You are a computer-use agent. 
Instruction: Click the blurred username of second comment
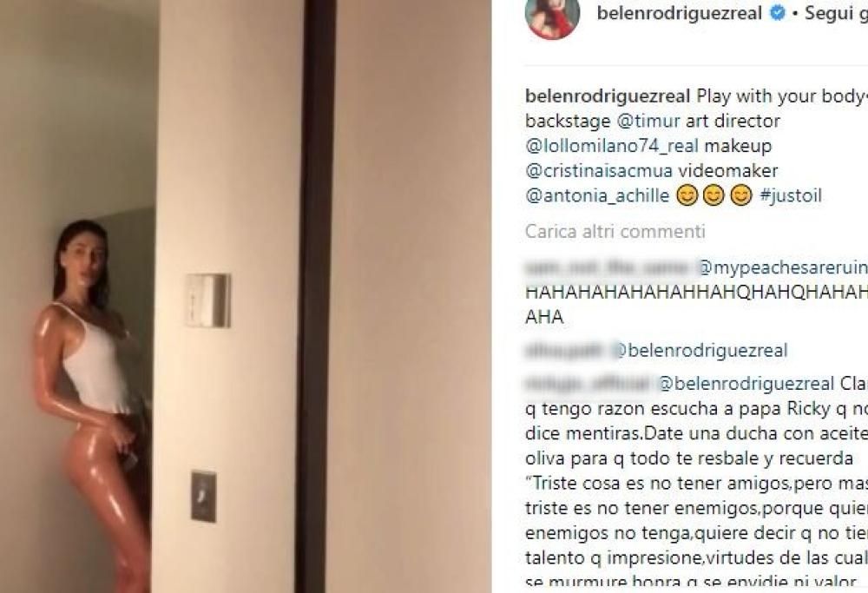point(565,351)
